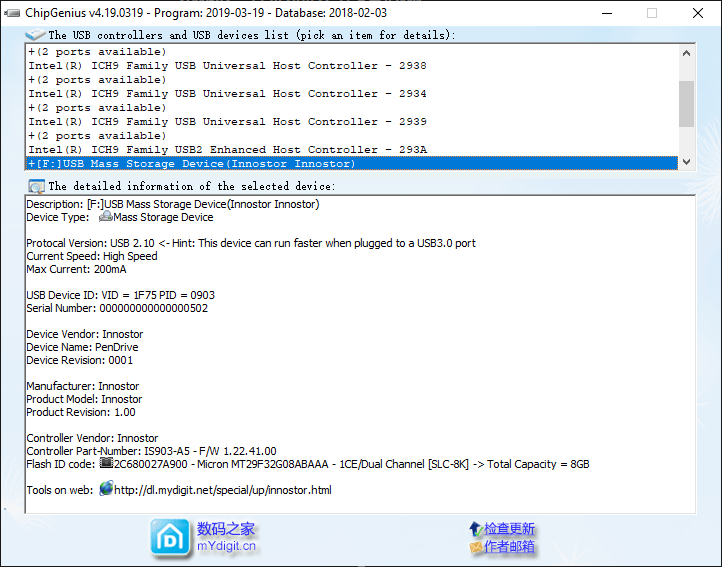Screen dimensions: 722x567
Task: Select ports available row above 2934 controller
Action: [351, 80]
